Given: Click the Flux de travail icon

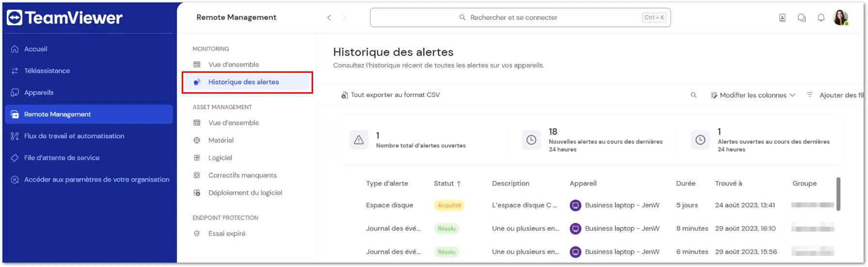Looking at the screenshot, I should click(15, 136).
